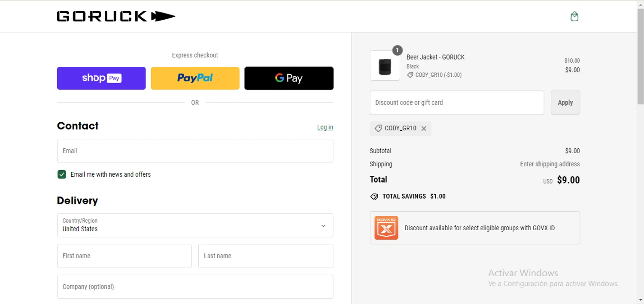This screenshot has width=644, height=304.
Task: Click the GOVX ID discount banner text
Action: (480, 228)
